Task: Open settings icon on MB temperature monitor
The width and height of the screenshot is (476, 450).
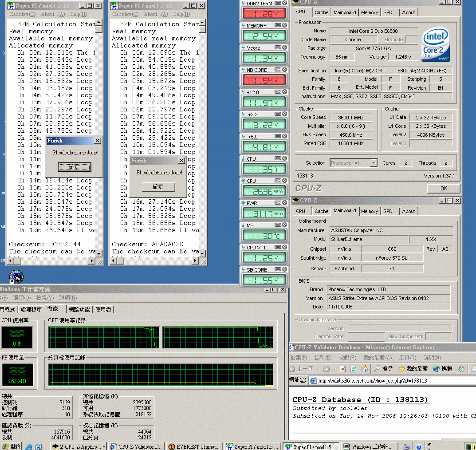Action: click(277, 225)
